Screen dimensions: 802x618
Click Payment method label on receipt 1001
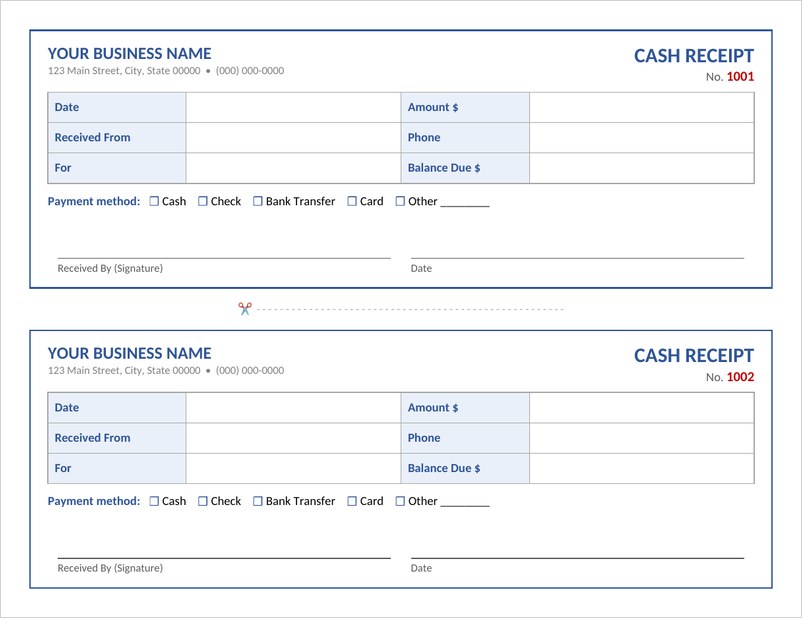[x=94, y=201]
